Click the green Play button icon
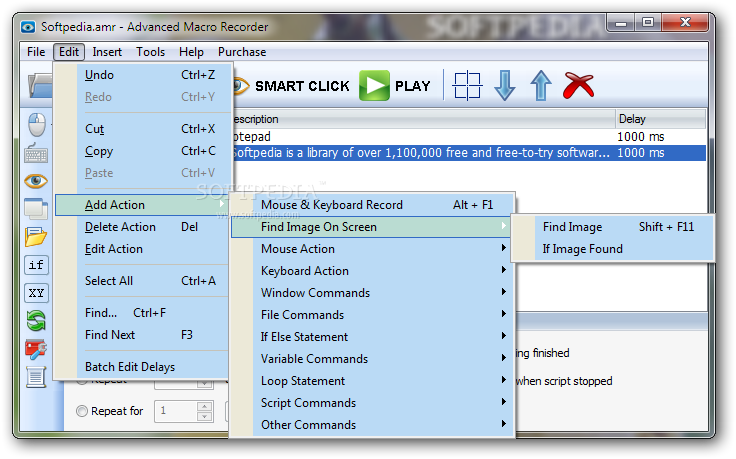Image resolution: width=736 pixels, height=459 pixels. pyautogui.click(x=374, y=85)
